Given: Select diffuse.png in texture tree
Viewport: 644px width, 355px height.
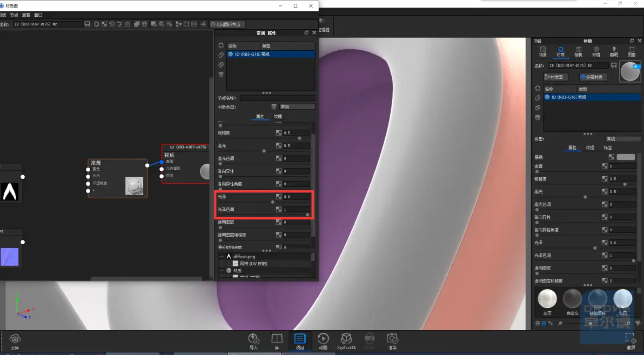Looking at the screenshot, I should click(x=244, y=256).
